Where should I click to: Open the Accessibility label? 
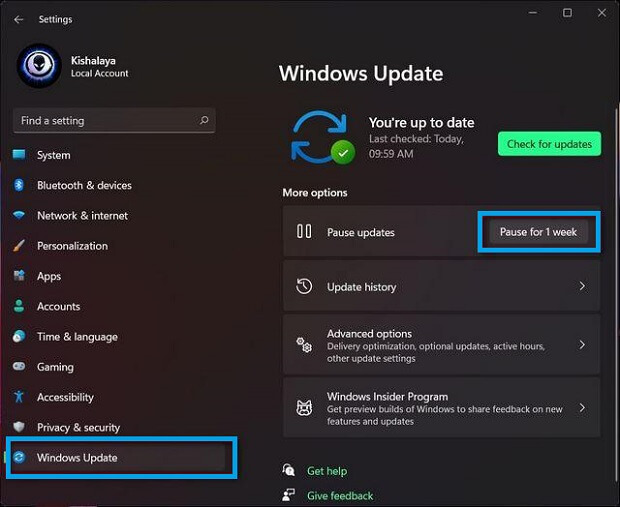point(65,397)
